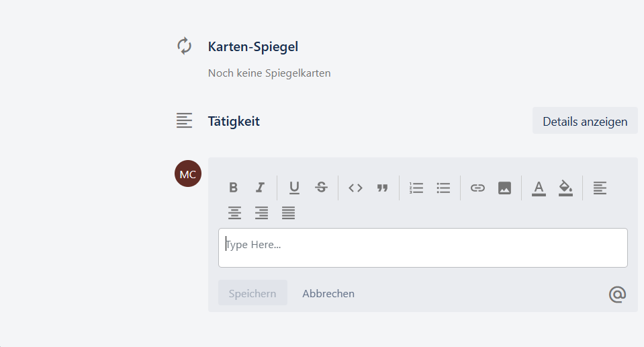644x347 pixels.
Task: Insert a hyperlink
Action: (477, 188)
